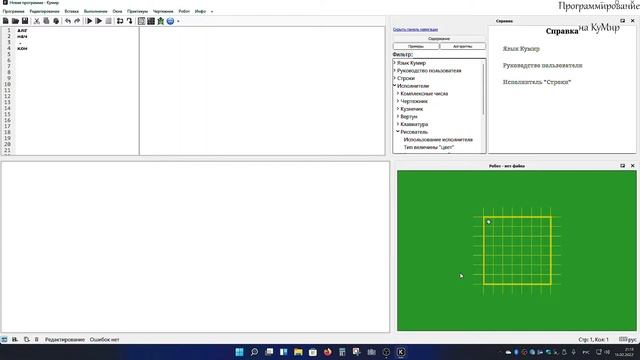Expand the Строки tree node
This screenshot has height=360, width=640.
(395, 78)
